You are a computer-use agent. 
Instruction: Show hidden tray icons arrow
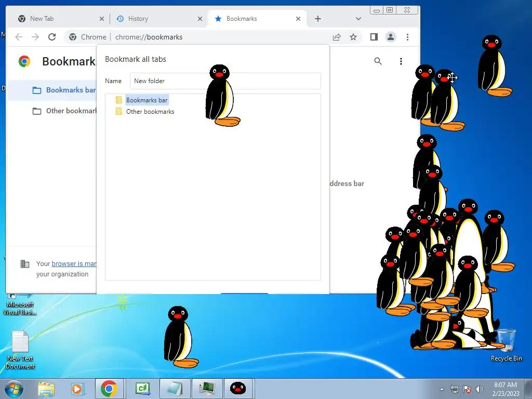(442, 389)
